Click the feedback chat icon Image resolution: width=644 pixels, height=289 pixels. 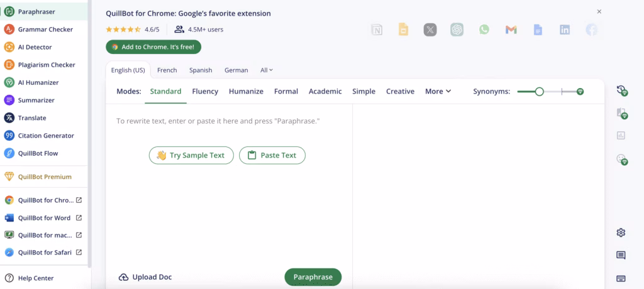621,255
